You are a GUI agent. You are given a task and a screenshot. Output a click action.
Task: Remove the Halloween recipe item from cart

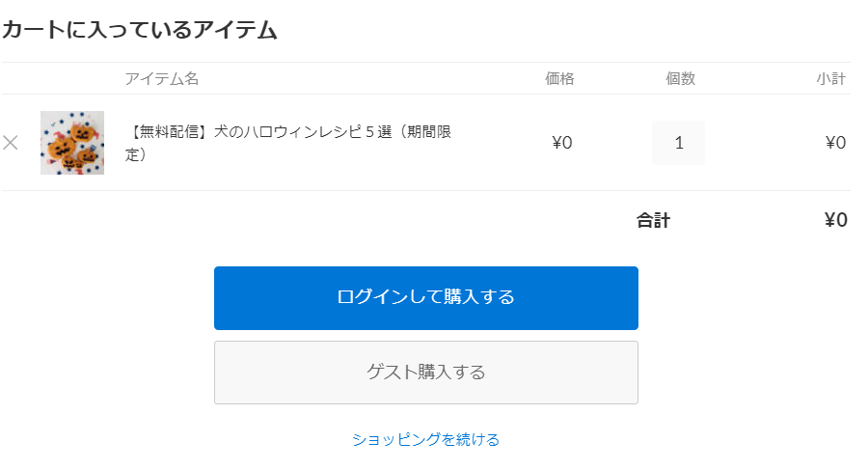[x=11, y=143]
